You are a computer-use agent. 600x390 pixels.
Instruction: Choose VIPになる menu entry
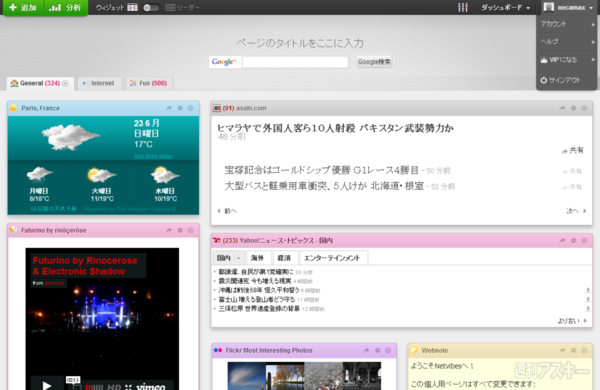(x=567, y=60)
